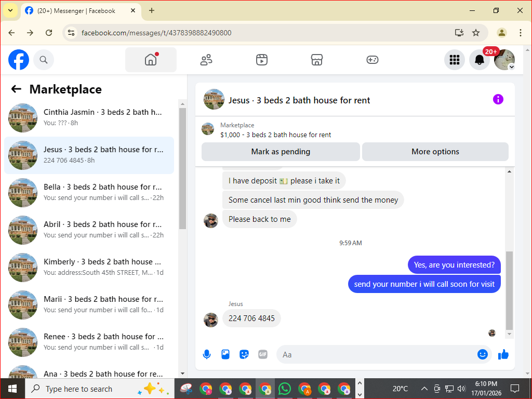Choose a GIF icon
The width and height of the screenshot is (532, 399).
coord(263,354)
